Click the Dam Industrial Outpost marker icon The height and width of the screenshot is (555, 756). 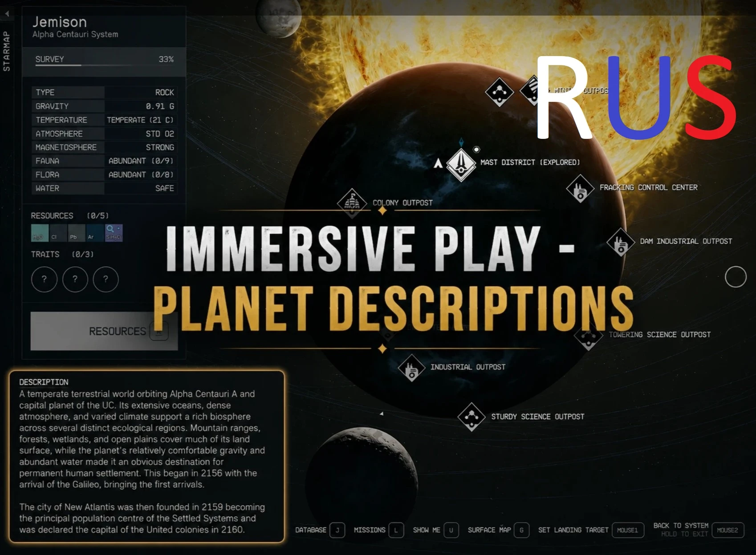click(621, 242)
